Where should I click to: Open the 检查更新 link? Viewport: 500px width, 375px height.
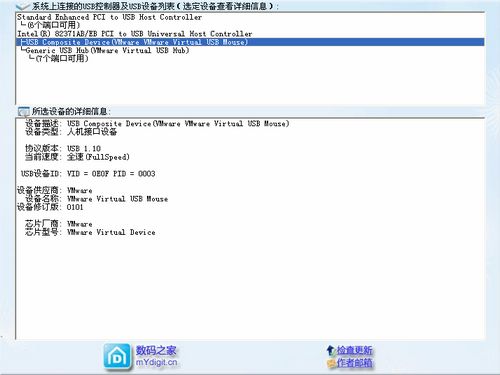354,350
